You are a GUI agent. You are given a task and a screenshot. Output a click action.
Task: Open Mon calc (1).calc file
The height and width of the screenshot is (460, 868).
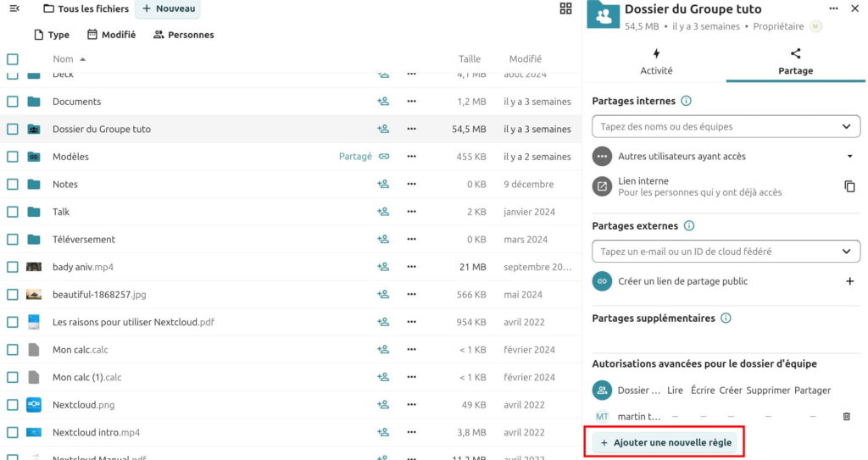87,377
